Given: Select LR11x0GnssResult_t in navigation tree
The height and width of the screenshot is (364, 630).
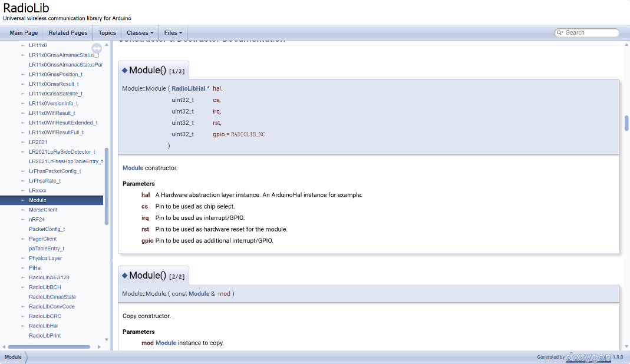Looking at the screenshot, I should coord(54,84).
